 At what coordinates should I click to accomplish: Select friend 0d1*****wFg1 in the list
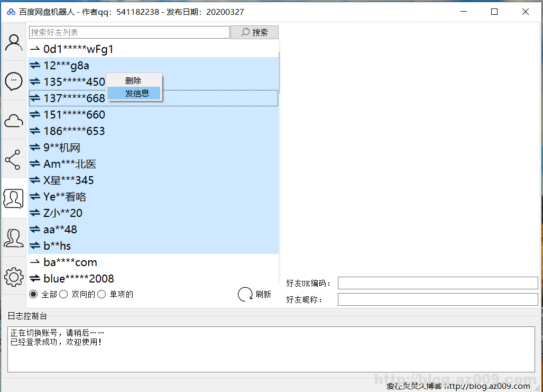(78, 49)
